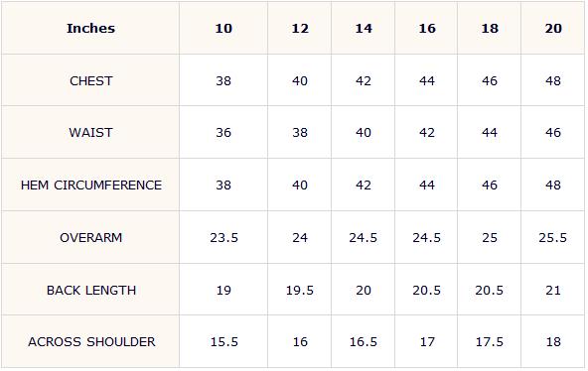Select chest value 38 for size 10
The image size is (588, 371).
(x=223, y=81)
